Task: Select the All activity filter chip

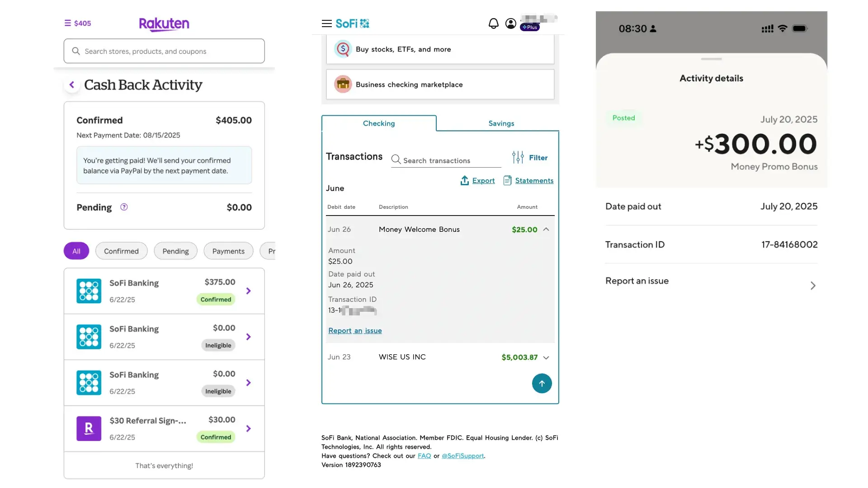Action: click(x=76, y=251)
